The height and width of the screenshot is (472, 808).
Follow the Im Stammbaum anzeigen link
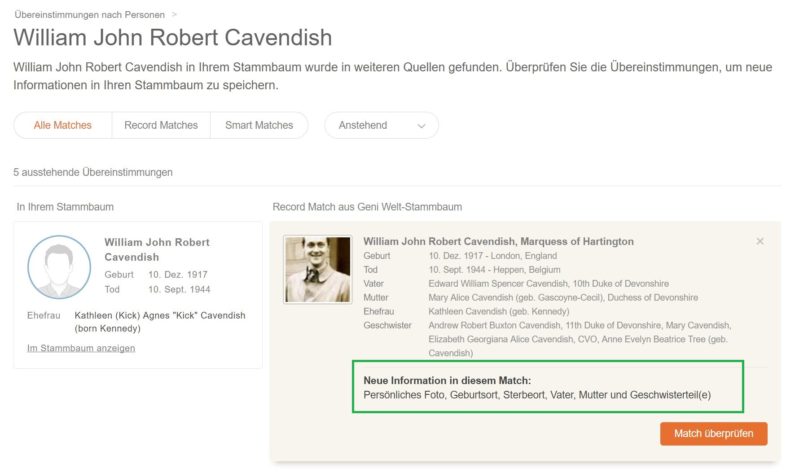tap(81, 348)
